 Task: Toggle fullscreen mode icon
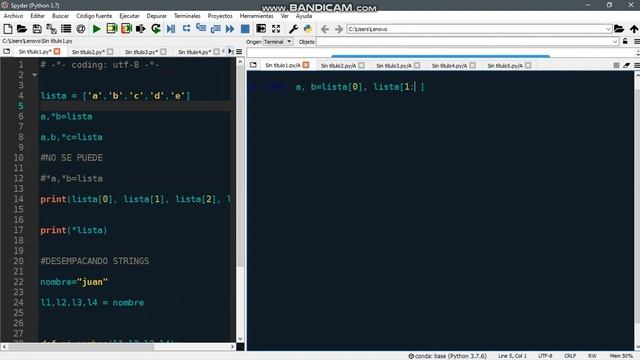276,29
